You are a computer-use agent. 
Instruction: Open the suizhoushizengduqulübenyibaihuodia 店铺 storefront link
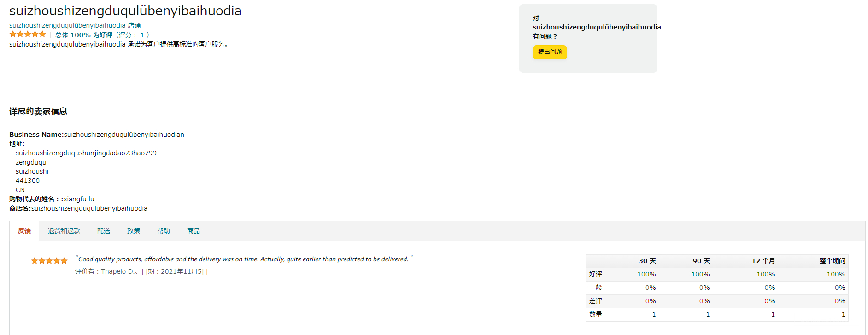[75, 25]
